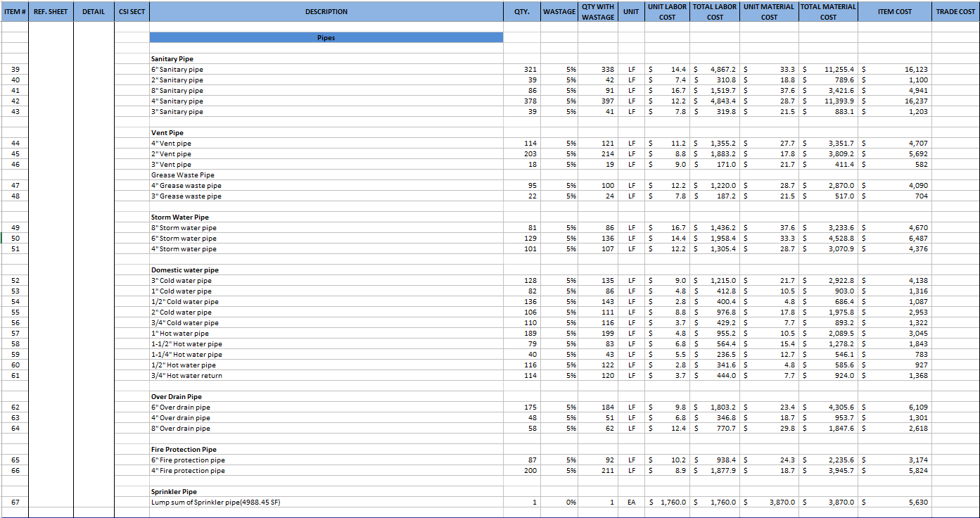Click the 6" Sanitary pipe description cell

pyautogui.click(x=177, y=70)
